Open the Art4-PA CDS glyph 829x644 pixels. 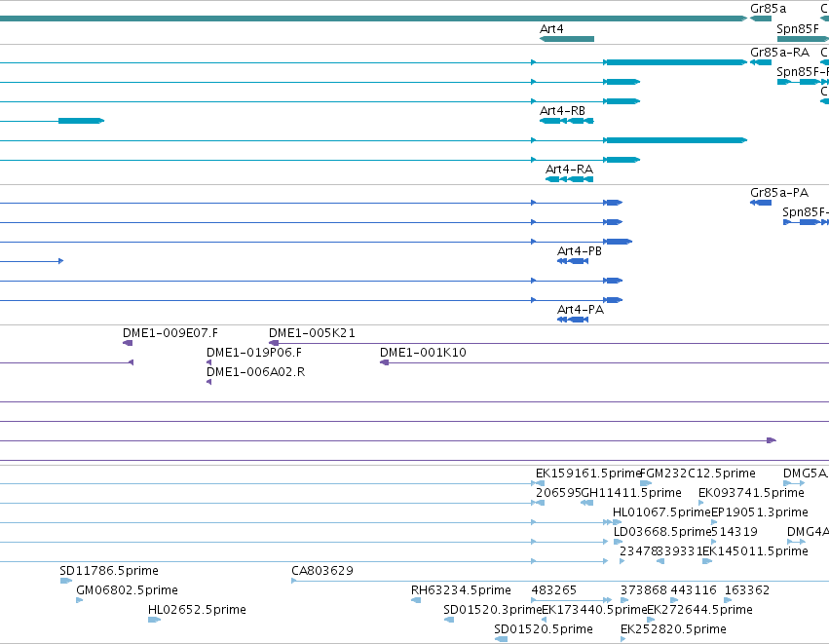tap(573, 320)
